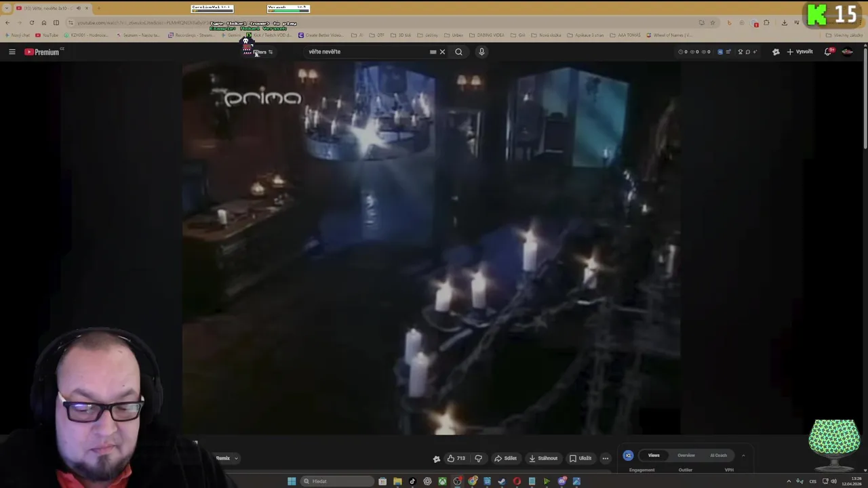This screenshot has height=488, width=868.
Task: Clear the search field with the X
Action: [x=442, y=52]
